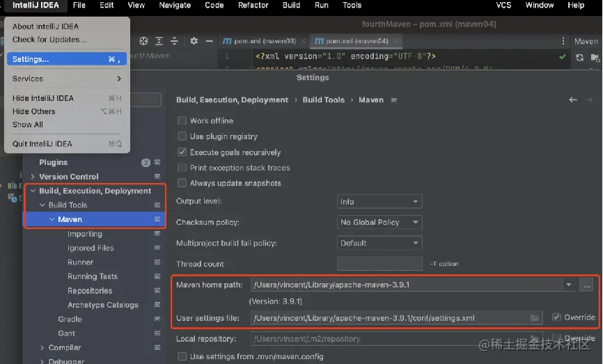Open the Checksum policy dropdown
603x364 pixels.
[379, 222]
